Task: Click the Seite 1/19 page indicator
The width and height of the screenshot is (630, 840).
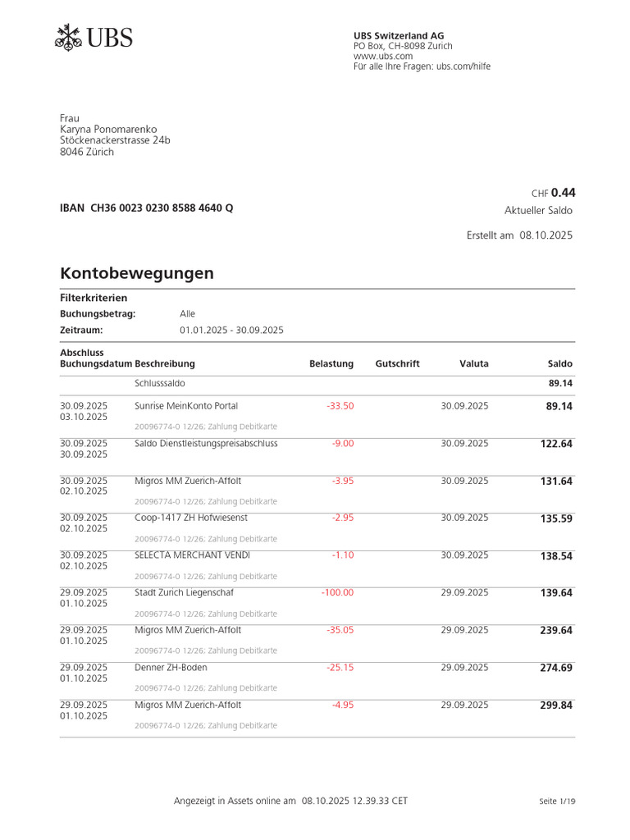Action: coord(557,801)
